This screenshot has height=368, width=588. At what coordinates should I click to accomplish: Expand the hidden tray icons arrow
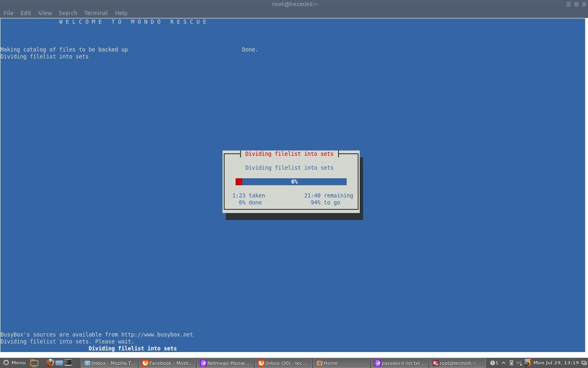[503, 363]
